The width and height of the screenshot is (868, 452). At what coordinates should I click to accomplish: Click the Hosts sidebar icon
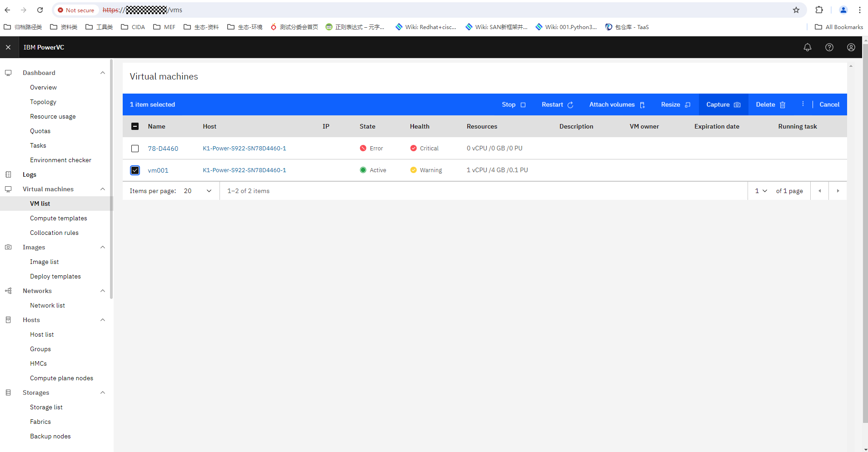tap(8, 320)
